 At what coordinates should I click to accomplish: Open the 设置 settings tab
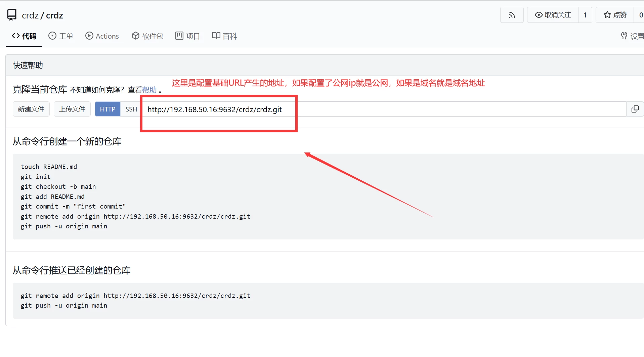pos(632,36)
